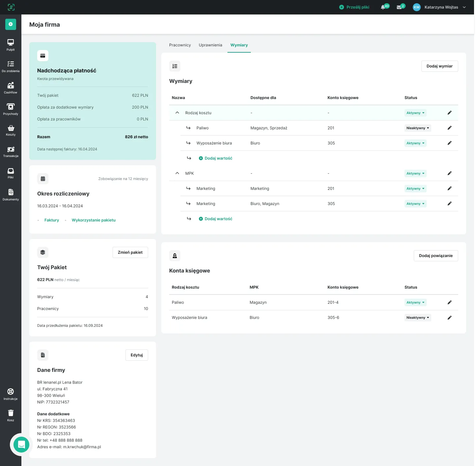Click the Okres rozliczeniowy calendar icon

tap(43, 179)
